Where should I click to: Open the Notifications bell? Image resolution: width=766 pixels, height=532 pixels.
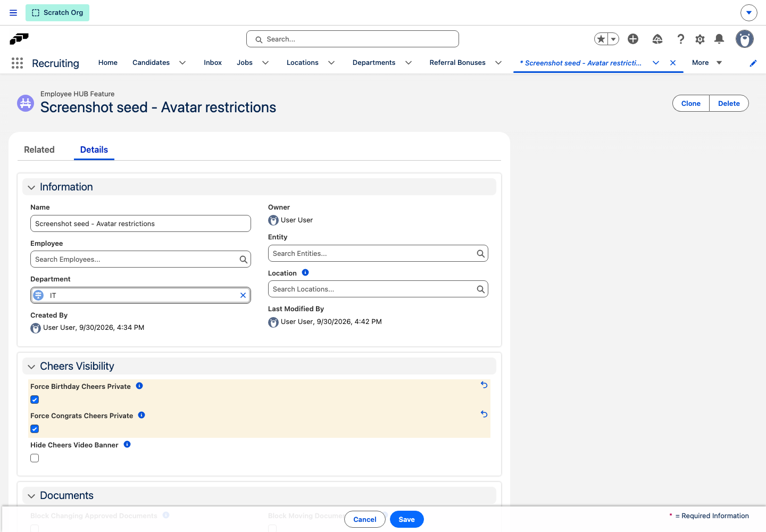[x=719, y=39]
